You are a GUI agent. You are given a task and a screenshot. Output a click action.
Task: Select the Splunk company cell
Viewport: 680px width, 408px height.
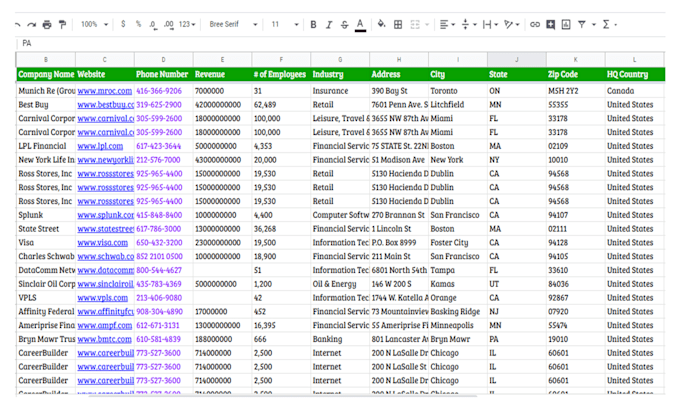[x=46, y=215]
